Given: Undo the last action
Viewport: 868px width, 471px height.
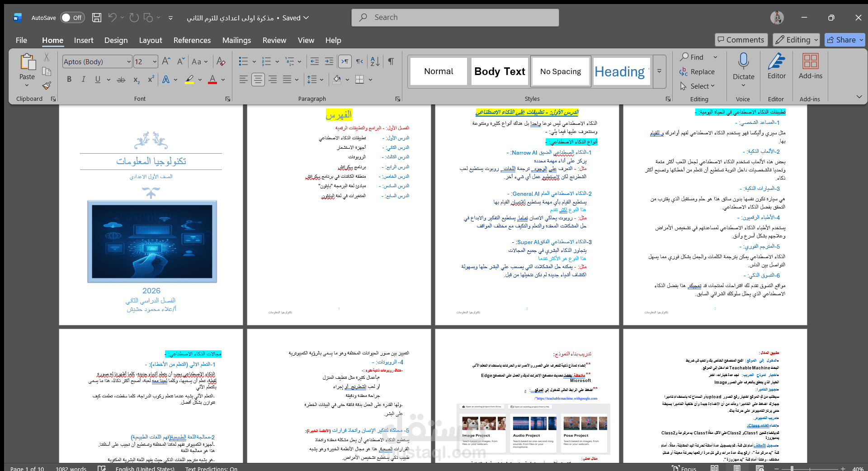Looking at the screenshot, I should [x=113, y=18].
